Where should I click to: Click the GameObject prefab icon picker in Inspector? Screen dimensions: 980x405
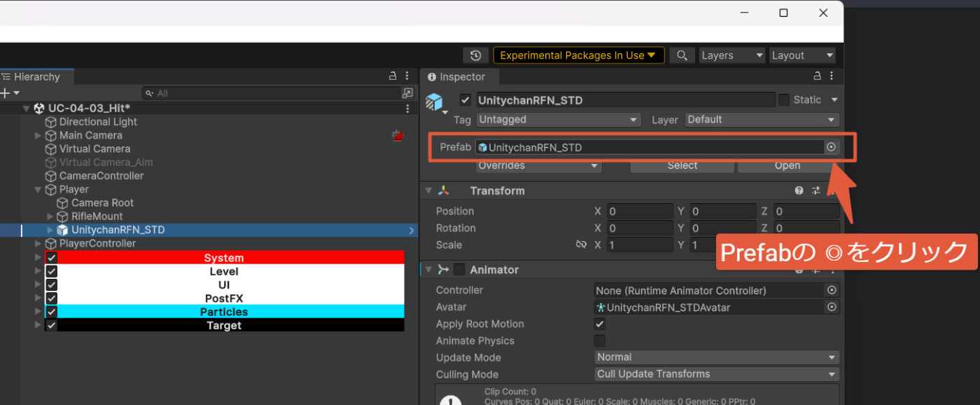pyautogui.click(x=436, y=104)
